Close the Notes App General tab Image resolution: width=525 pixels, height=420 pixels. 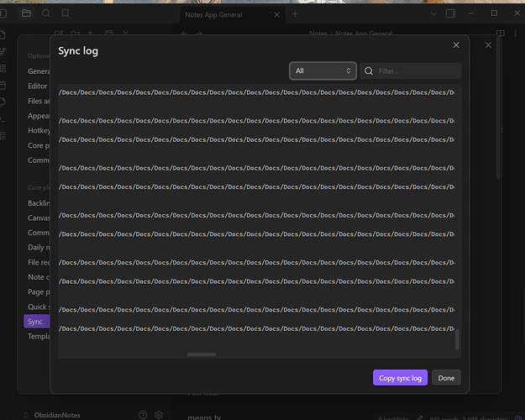pyautogui.click(x=277, y=14)
